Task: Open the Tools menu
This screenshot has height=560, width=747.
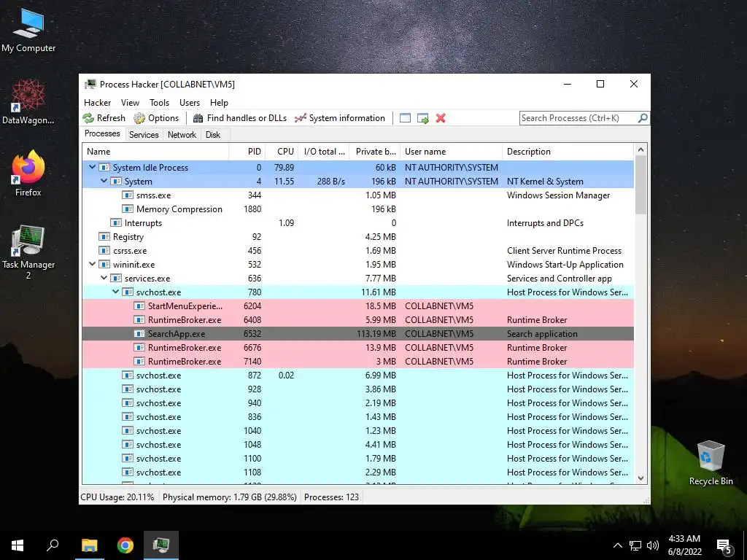Action: point(159,102)
